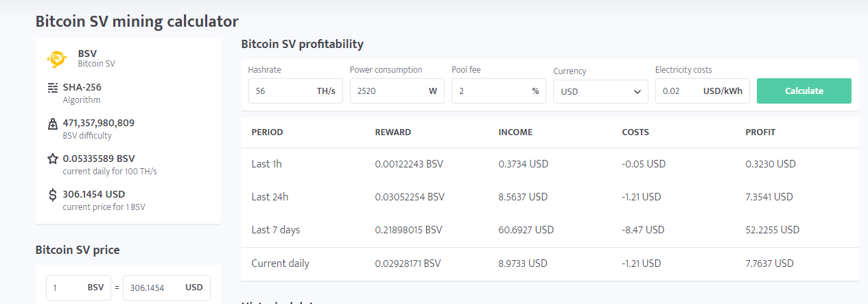Click the dollar sign price icon
This screenshot has height=304, width=868.
53,195
